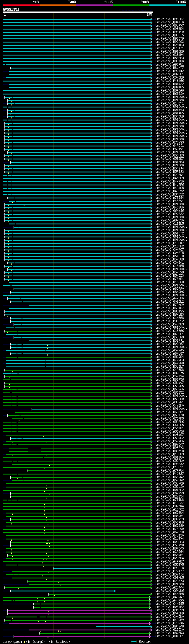Select hit label UniRef100_Q2HTA3
Image resolution: width=189 pixels, height=644 pixels.
170,45
